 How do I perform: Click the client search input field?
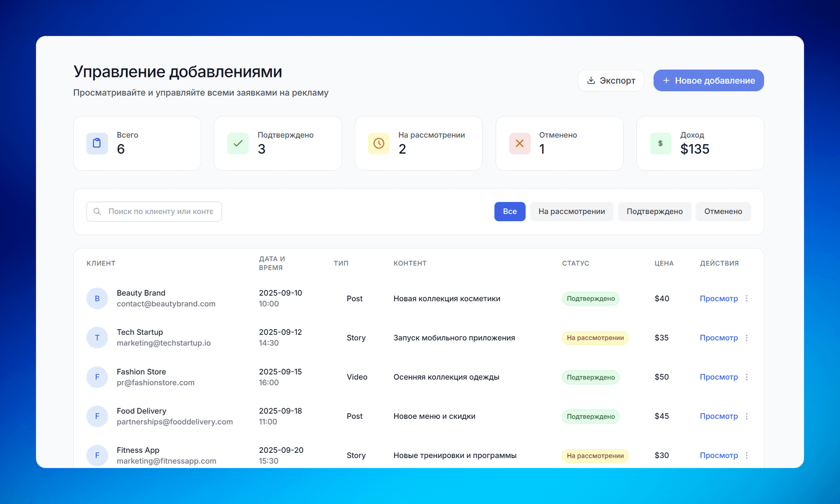pos(161,212)
